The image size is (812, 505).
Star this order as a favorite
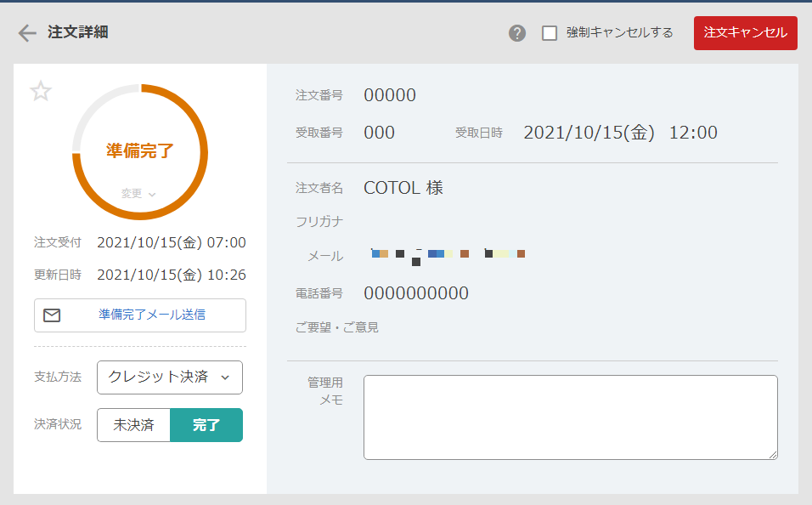pyautogui.click(x=40, y=92)
